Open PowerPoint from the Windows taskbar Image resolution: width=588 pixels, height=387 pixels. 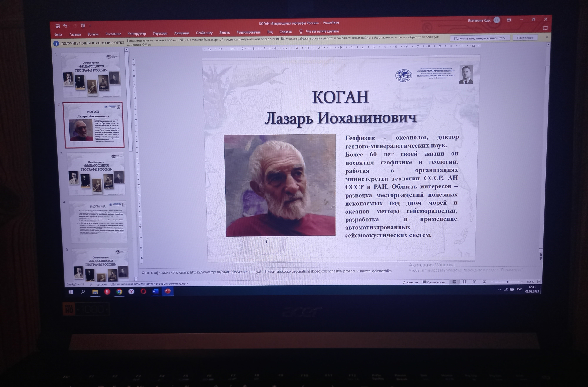tap(167, 291)
